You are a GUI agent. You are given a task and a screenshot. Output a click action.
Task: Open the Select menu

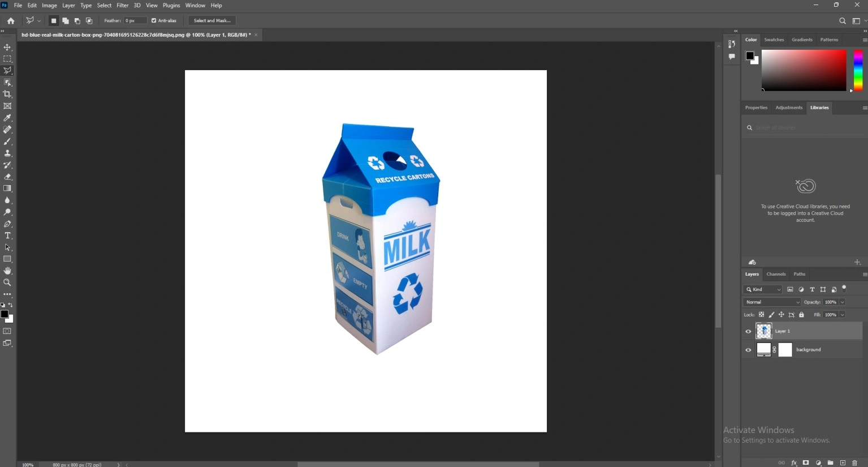[x=104, y=5]
